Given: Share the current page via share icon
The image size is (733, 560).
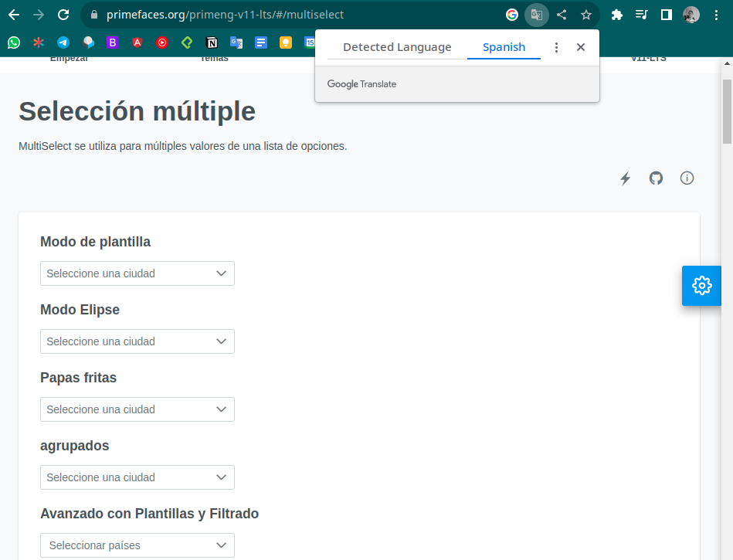Looking at the screenshot, I should pyautogui.click(x=562, y=15).
